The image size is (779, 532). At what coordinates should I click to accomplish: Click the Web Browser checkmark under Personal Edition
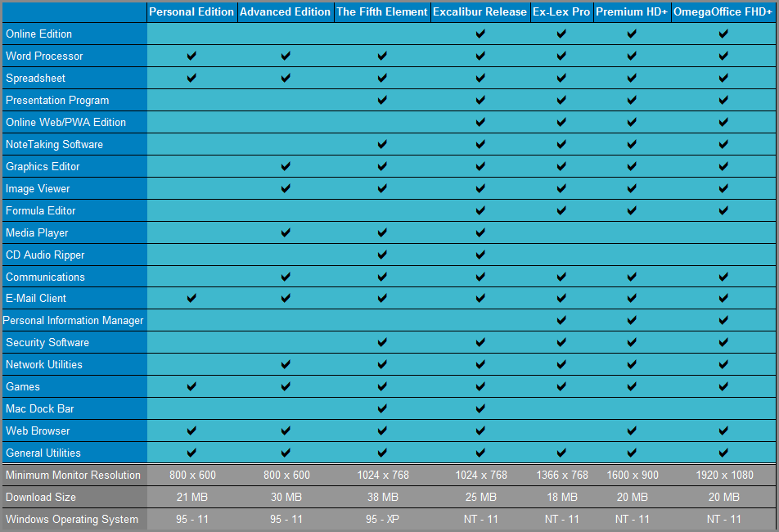[x=191, y=431]
